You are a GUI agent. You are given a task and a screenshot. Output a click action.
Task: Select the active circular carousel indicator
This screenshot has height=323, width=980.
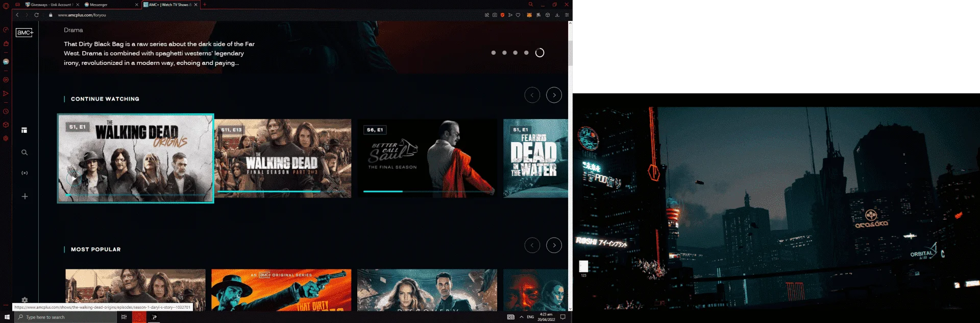tap(540, 53)
